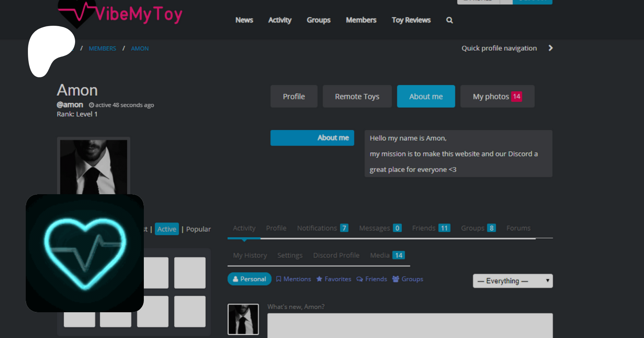Click the glowing heart pulse app icon
Screen dimensions: 644x338
pos(85,253)
